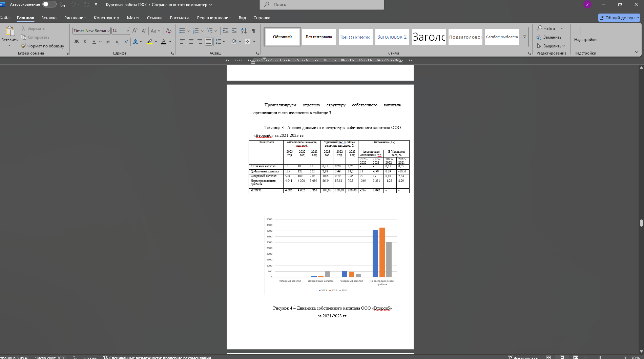Click the Save icon in title bar
Viewport: 644px width, 359px height.
coord(63,4)
